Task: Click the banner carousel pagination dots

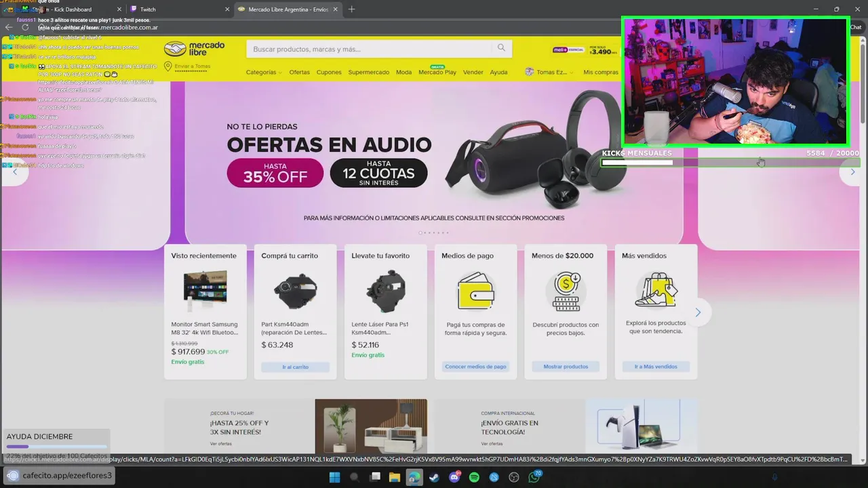Action: coord(434,232)
